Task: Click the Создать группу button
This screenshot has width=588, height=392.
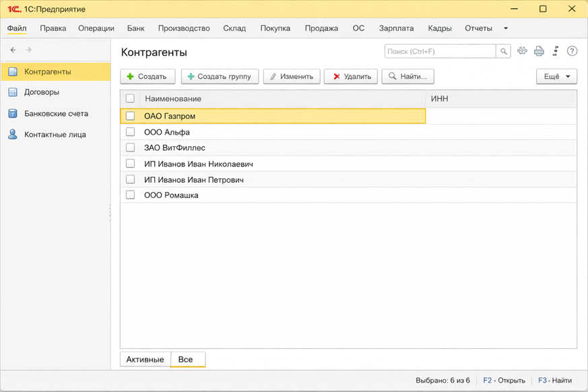Action: (x=220, y=77)
